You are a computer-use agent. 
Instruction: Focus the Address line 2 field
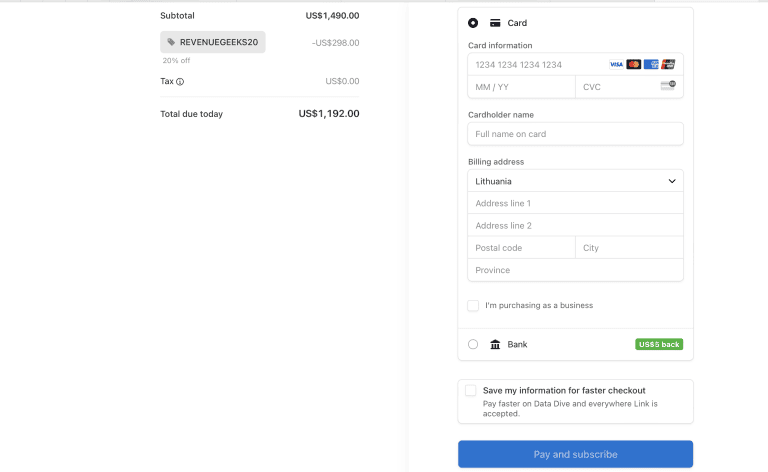coord(576,226)
